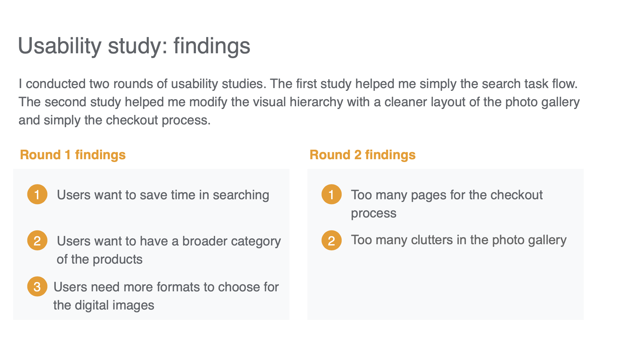Click "Users want to save time in searching"

pos(163,195)
